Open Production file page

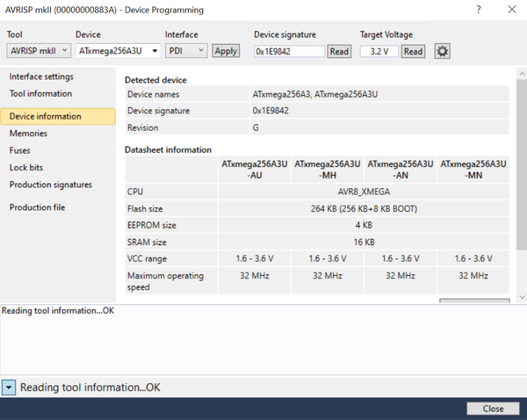click(37, 207)
